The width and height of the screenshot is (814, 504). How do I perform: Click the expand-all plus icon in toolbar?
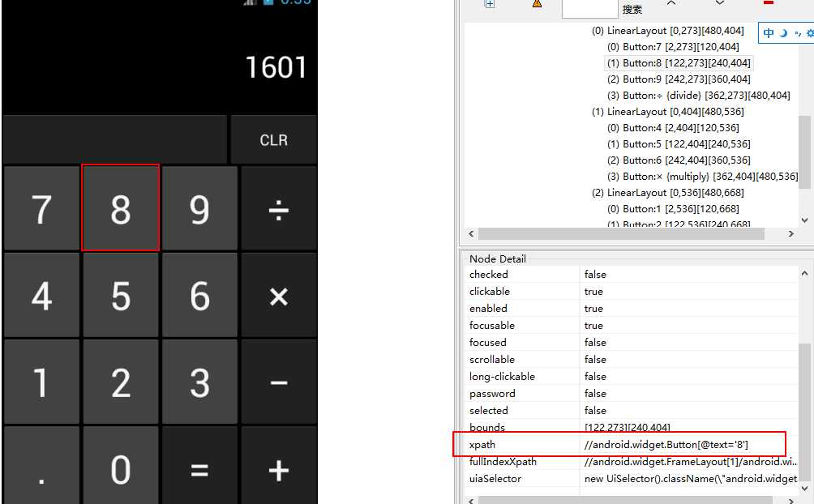coord(490,3)
